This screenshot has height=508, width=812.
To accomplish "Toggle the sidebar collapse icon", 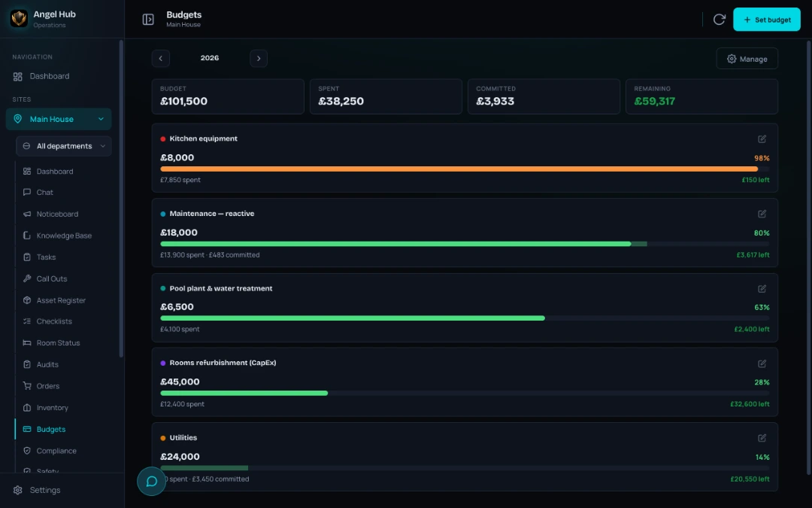I will 148,20.
